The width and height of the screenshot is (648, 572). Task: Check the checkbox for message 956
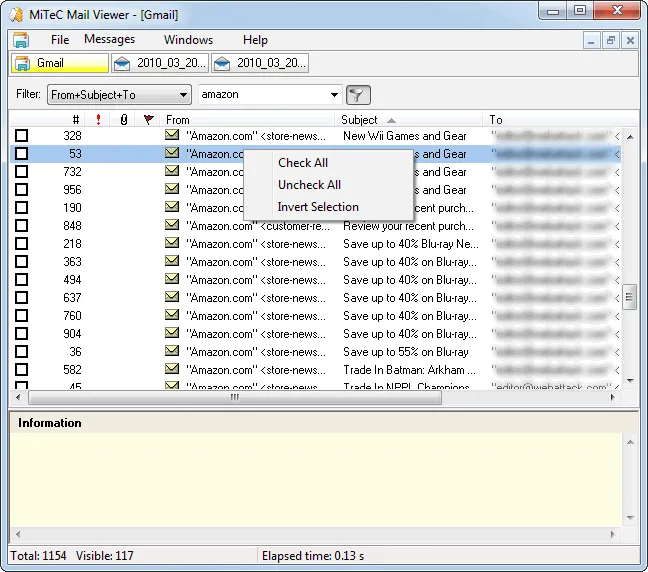pyautogui.click(x=21, y=190)
